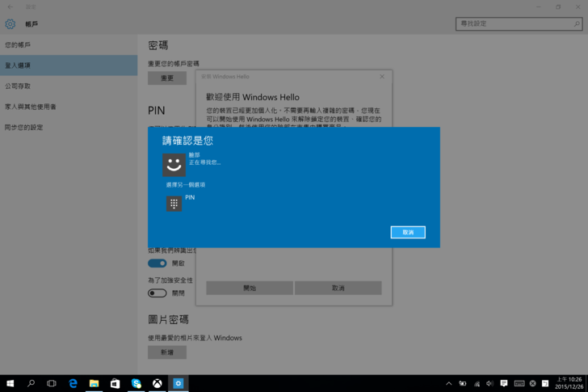Open Skype from the taskbar
The image size is (588, 392).
[x=136, y=383]
